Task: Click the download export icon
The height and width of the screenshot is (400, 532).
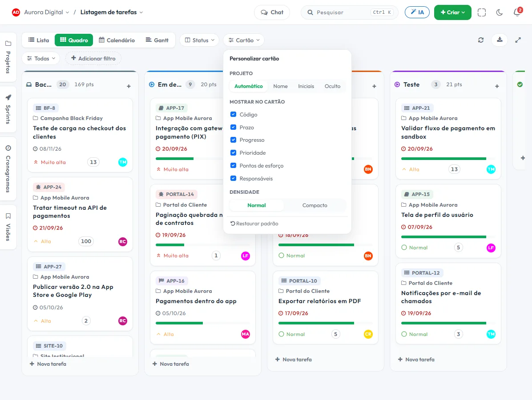Action: point(500,40)
